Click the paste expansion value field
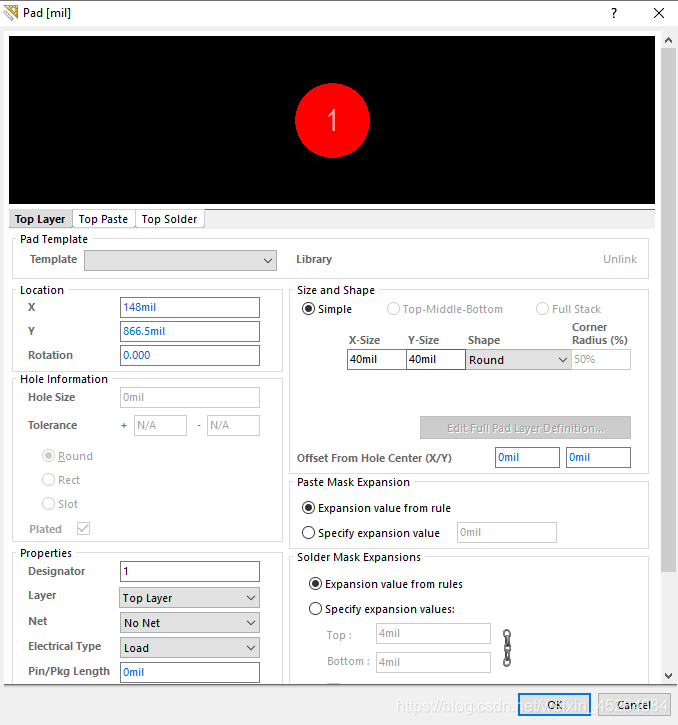678x725 pixels. click(506, 532)
